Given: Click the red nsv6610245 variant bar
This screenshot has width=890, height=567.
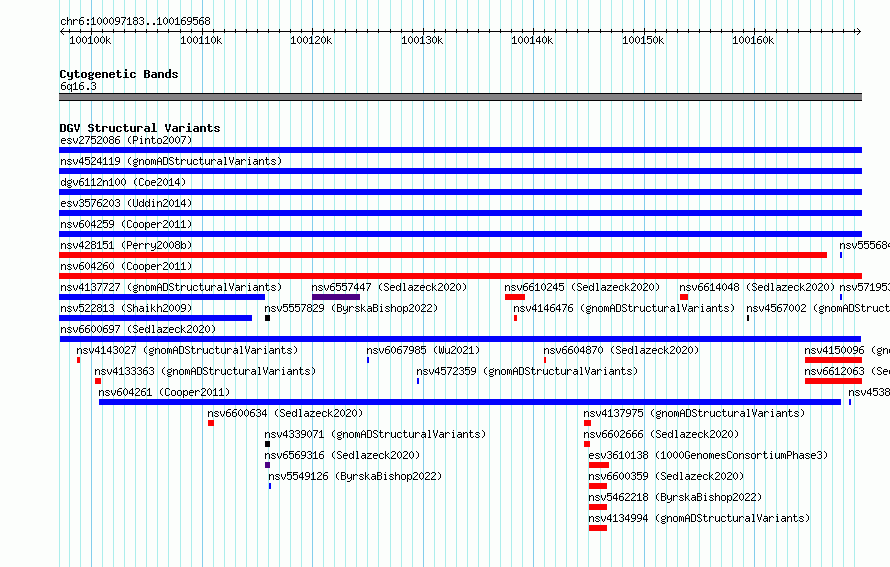Looking at the screenshot, I should 515,297.
